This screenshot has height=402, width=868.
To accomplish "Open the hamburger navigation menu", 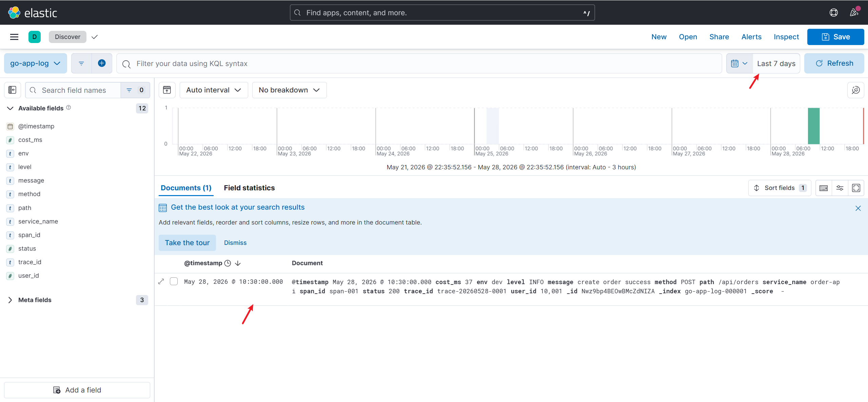I will click(x=14, y=37).
